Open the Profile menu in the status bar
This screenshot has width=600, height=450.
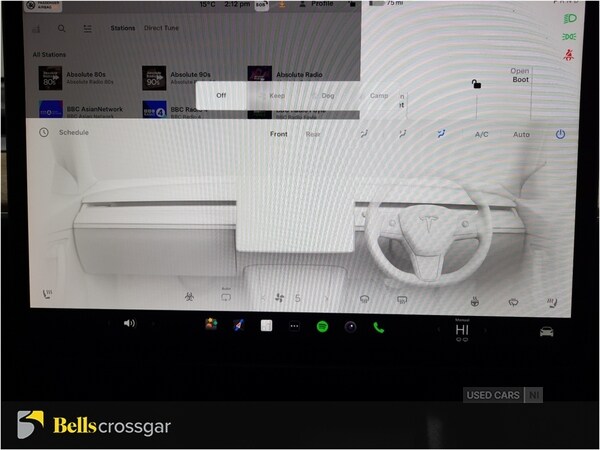click(x=316, y=4)
